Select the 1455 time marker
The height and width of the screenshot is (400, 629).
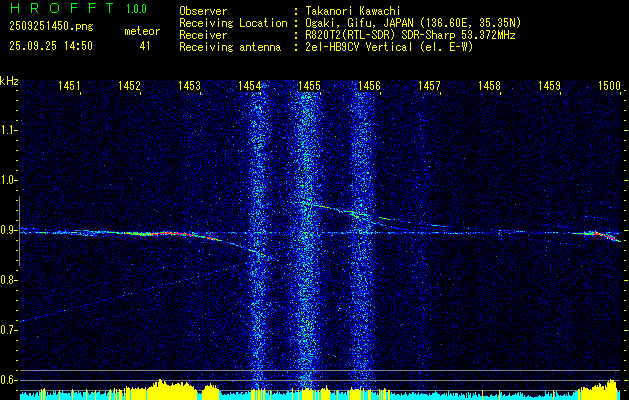[x=309, y=87]
